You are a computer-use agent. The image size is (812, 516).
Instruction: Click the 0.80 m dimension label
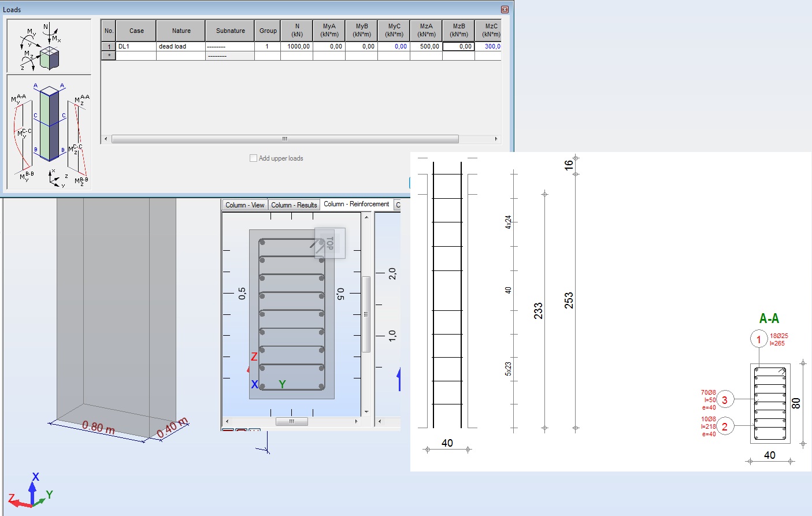[98, 428]
